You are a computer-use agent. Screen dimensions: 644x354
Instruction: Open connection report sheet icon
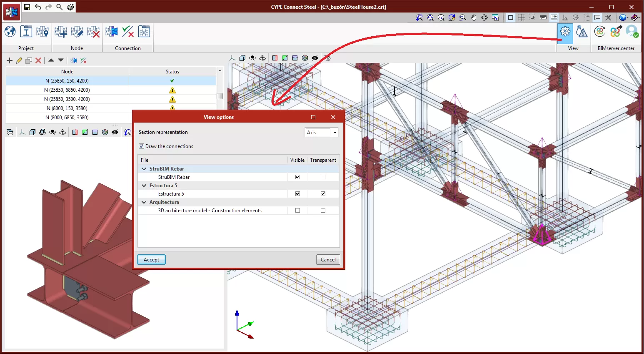tap(144, 32)
